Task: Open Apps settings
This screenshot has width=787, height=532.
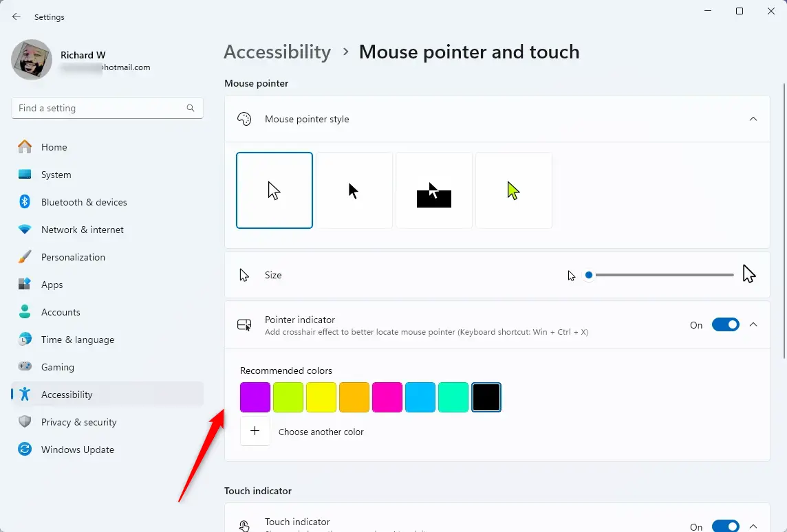Action: pos(107,285)
